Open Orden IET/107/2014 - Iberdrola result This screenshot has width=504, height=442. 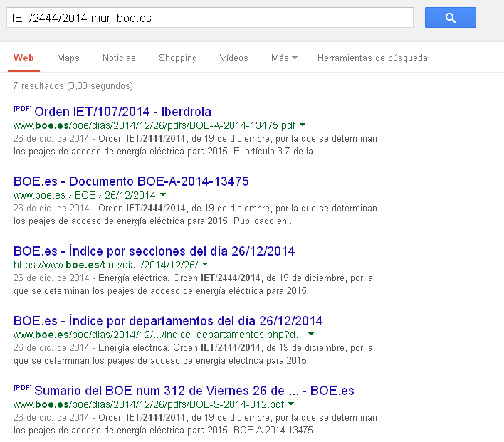[122, 112]
